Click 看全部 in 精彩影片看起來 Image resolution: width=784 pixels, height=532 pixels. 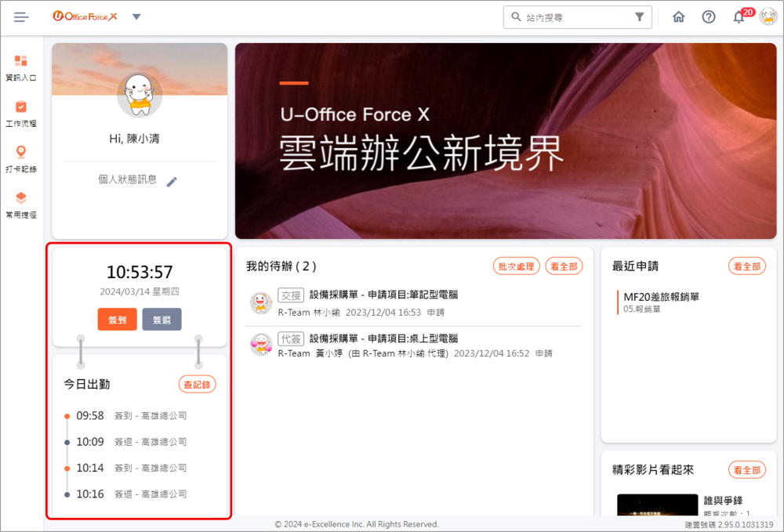coord(747,470)
